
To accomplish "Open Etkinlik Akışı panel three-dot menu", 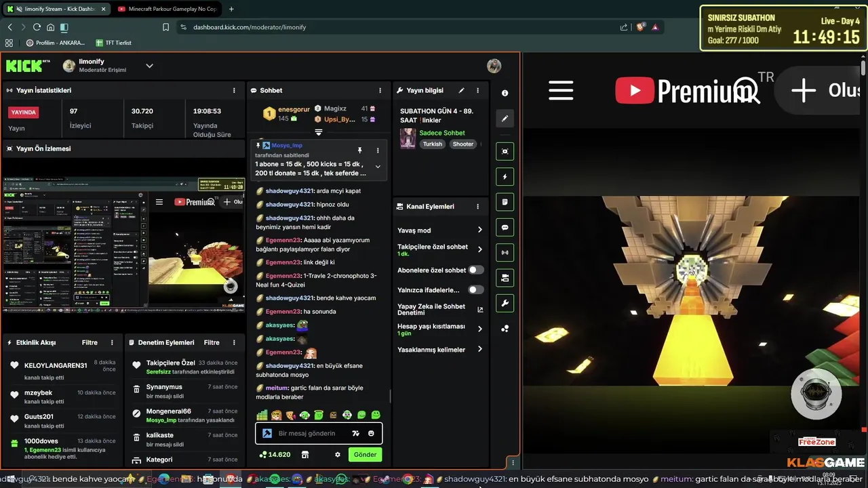I will 113,343.
